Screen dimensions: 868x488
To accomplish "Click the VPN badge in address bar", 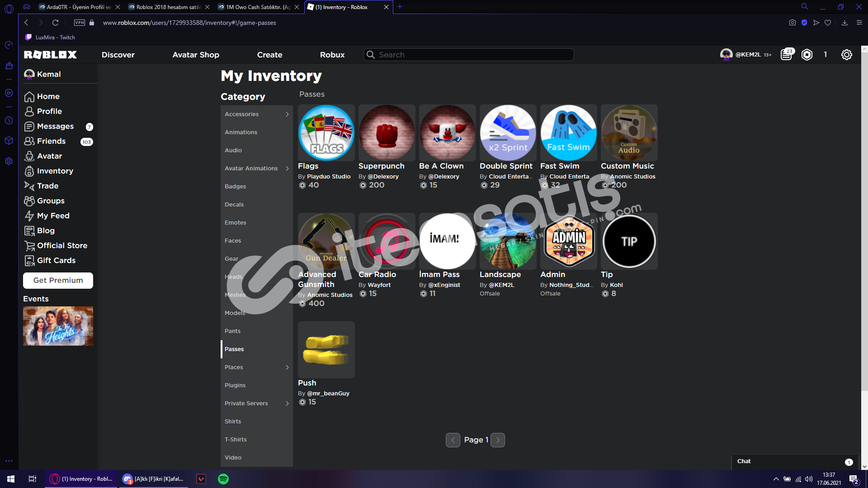I will click(80, 23).
